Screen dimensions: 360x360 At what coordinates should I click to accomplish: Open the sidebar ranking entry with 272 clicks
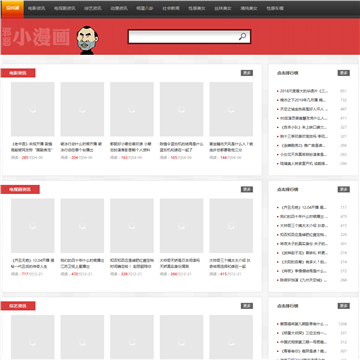tap(304, 271)
